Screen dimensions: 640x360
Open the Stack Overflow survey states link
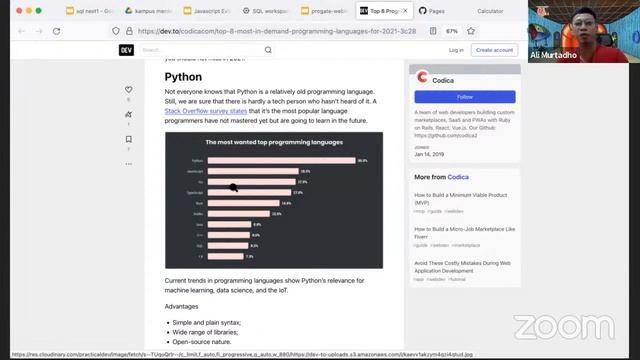click(x=206, y=111)
